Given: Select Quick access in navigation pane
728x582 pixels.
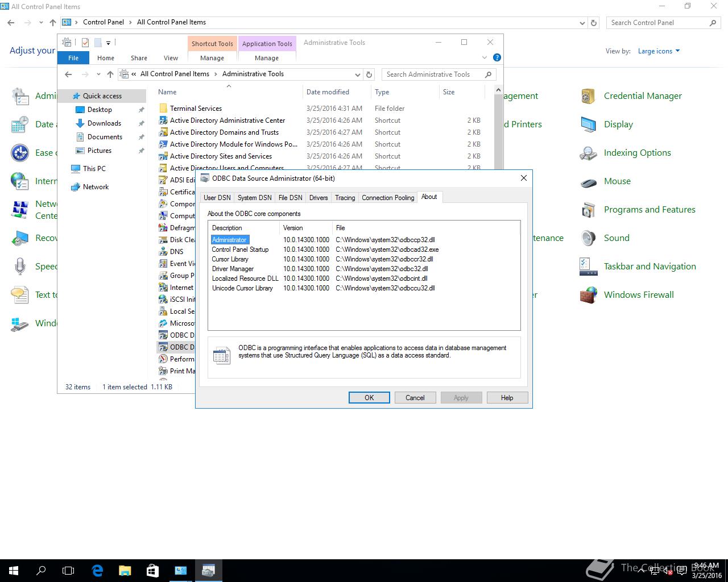Looking at the screenshot, I should tap(102, 96).
